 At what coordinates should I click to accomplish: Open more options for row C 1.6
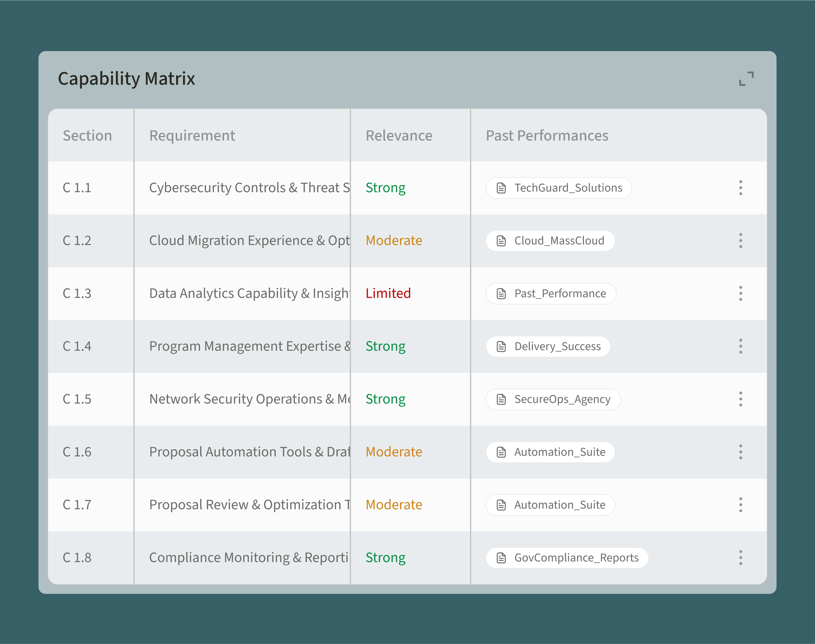coord(740,452)
